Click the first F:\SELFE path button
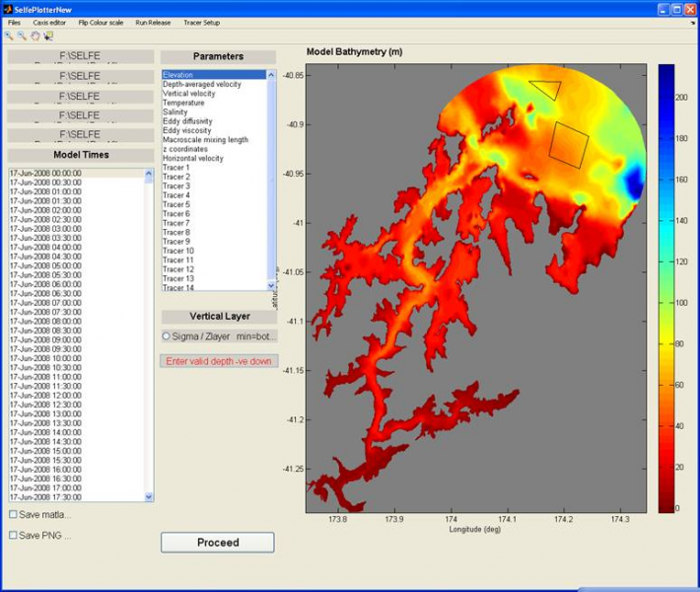Screen dimensions: 700x592 click(80, 57)
